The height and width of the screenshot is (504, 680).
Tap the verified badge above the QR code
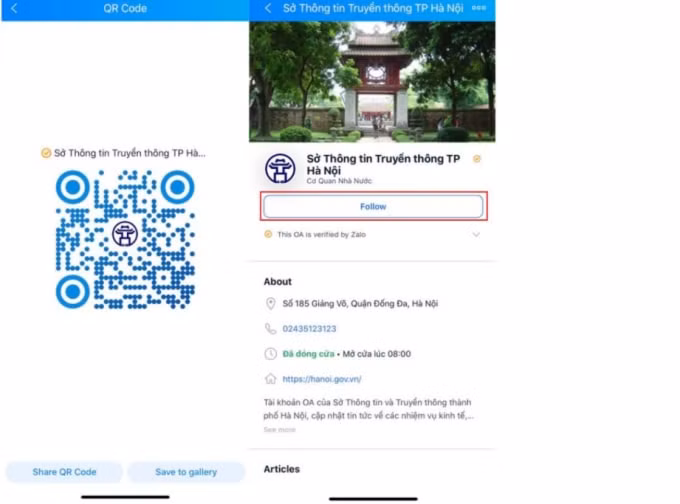pos(46,153)
